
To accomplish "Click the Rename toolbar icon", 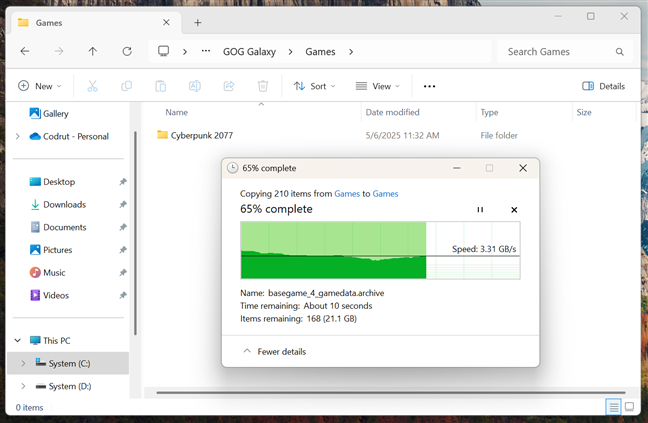I will [x=195, y=86].
